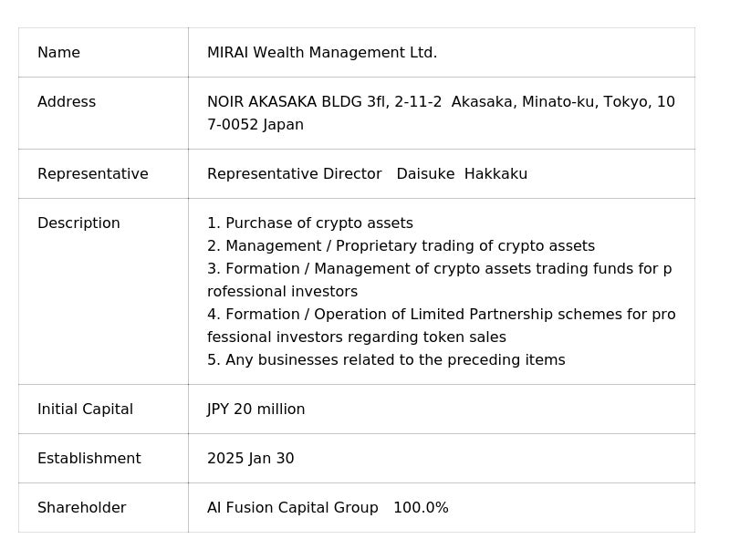Viewport: 730px width, 560px height.
Task: Click item 3 trading funds formation line
Action: coord(439,269)
